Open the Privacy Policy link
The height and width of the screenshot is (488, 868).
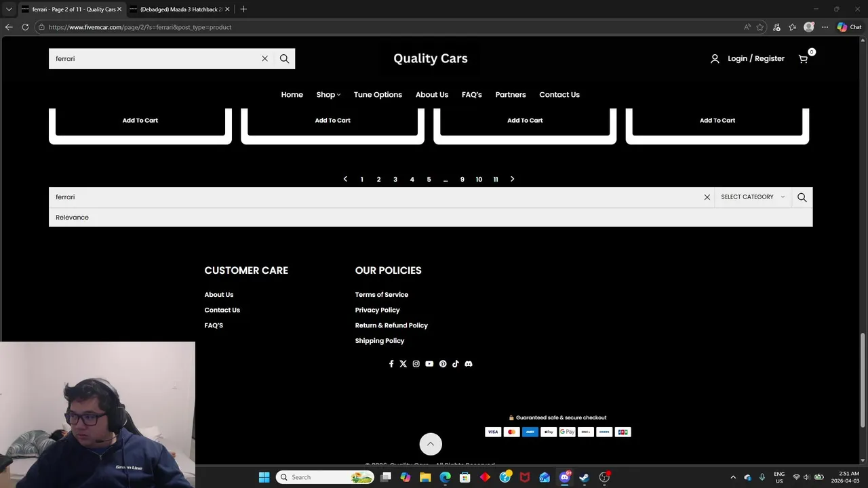377,310
